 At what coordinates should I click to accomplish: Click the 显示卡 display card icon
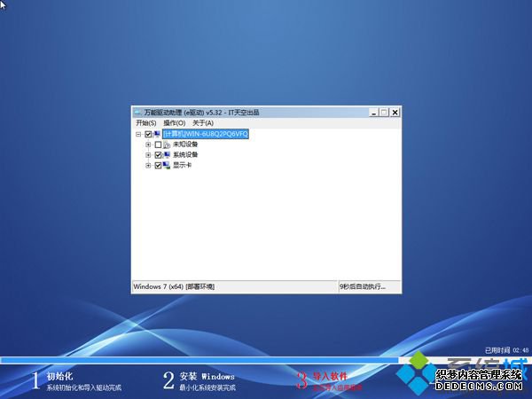coord(168,166)
